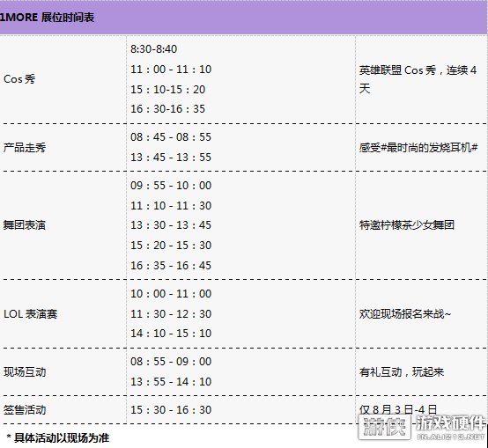488x448 pixels.
Task: Select 感受#最时尚的发烧耳机# description
Action: [x=418, y=147]
